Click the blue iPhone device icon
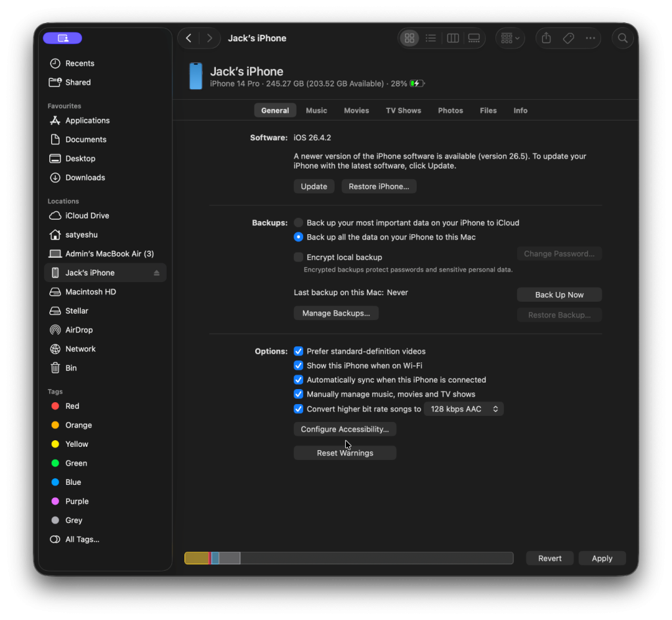The image size is (672, 620). [x=196, y=76]
